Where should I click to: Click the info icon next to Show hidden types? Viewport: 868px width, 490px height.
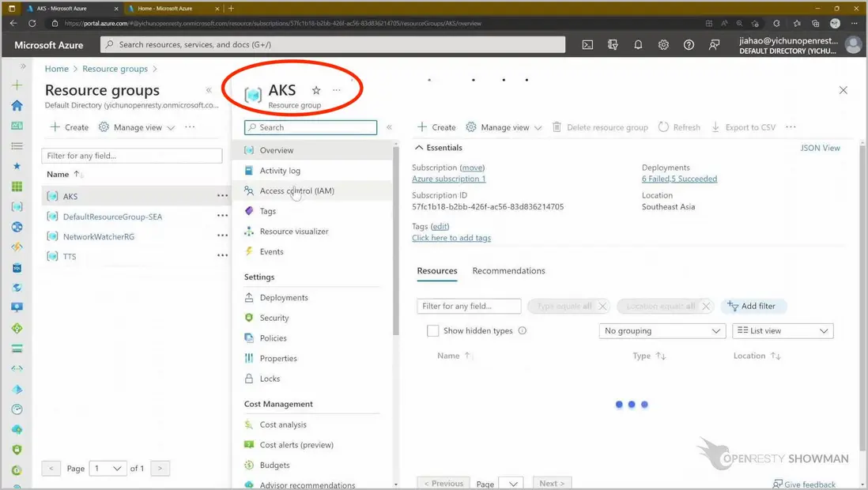tap(522, 330)
